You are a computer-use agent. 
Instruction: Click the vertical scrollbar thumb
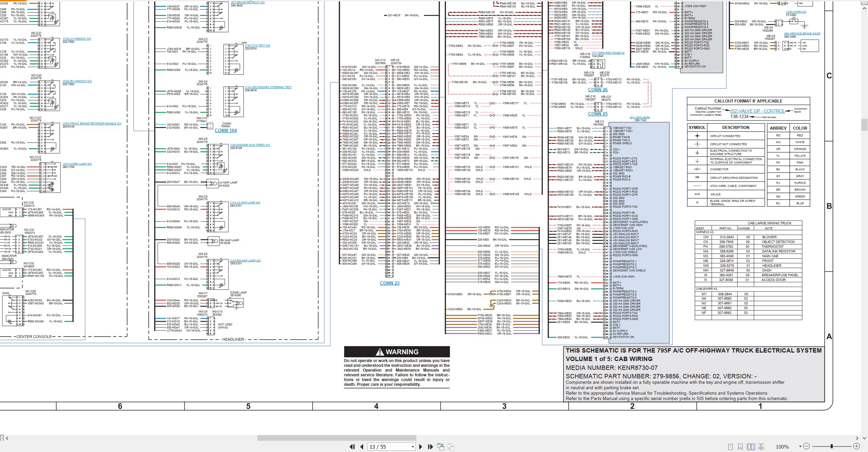pyautogui.click(x=865, y=125)
